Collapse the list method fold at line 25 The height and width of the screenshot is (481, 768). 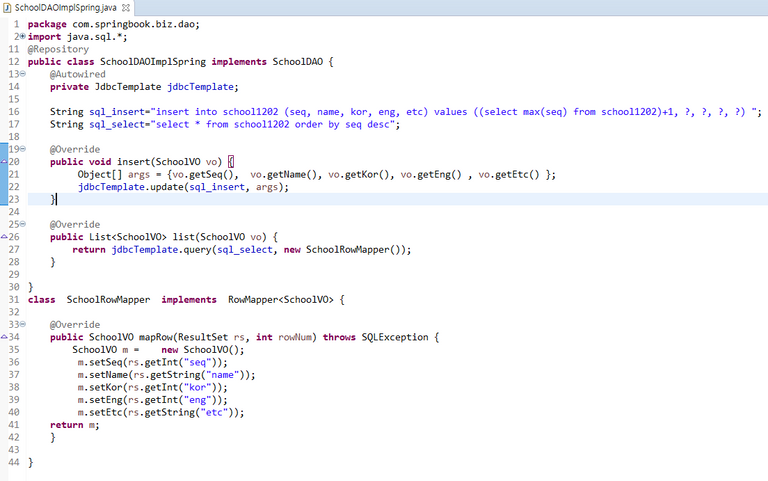pos(23,224)
